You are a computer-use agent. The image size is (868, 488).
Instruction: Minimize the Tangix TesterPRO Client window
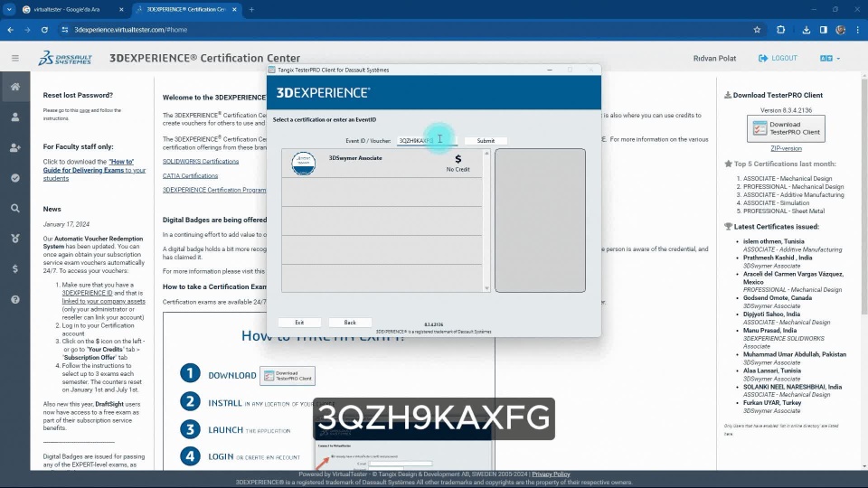(x=549, y=70)
